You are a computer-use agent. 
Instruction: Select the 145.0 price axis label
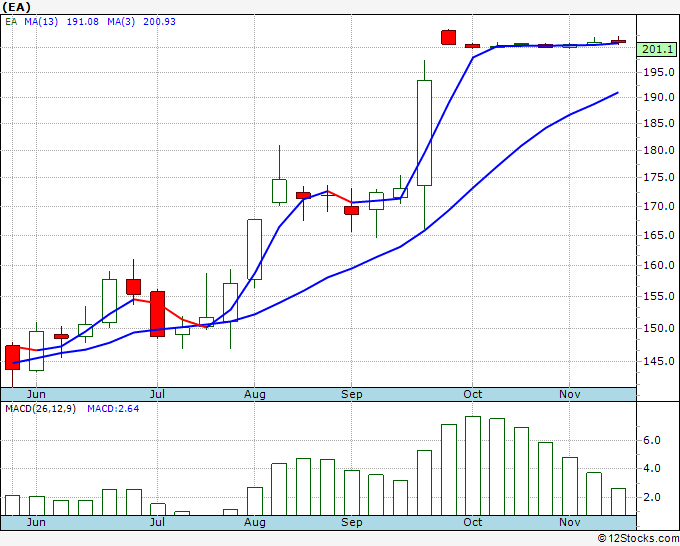[x=659, y=361]
